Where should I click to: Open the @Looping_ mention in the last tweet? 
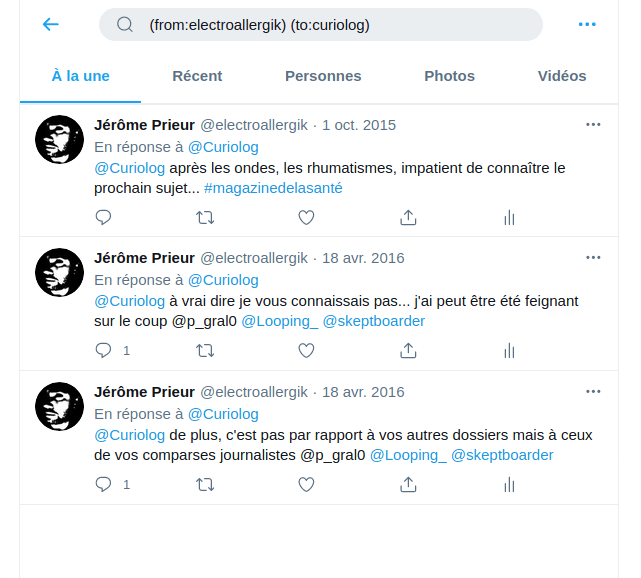pyautogui.click(x=408, y=455)
